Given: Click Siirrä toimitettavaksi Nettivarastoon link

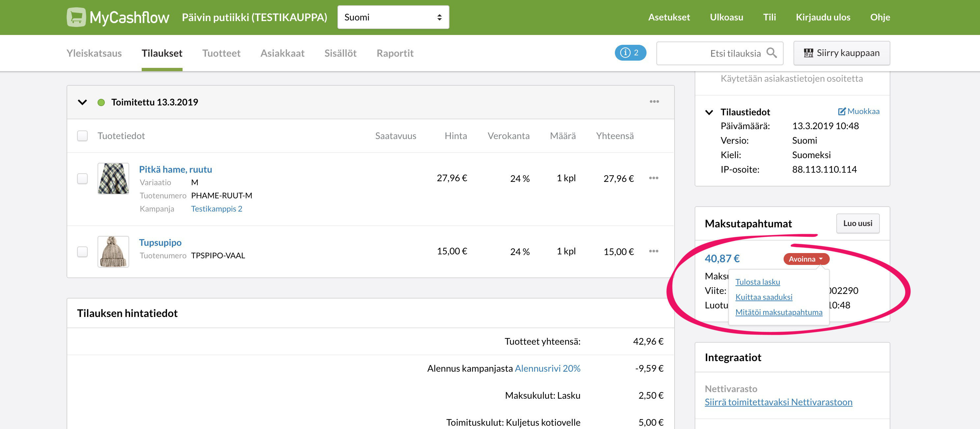Looking at the screenshot, I should coord(778,402).
